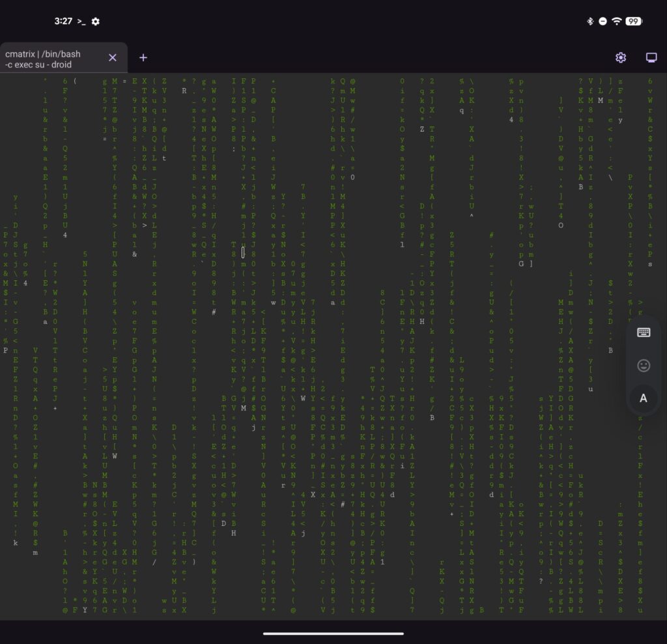Tap the Wi-Fi signal icon

617,22
